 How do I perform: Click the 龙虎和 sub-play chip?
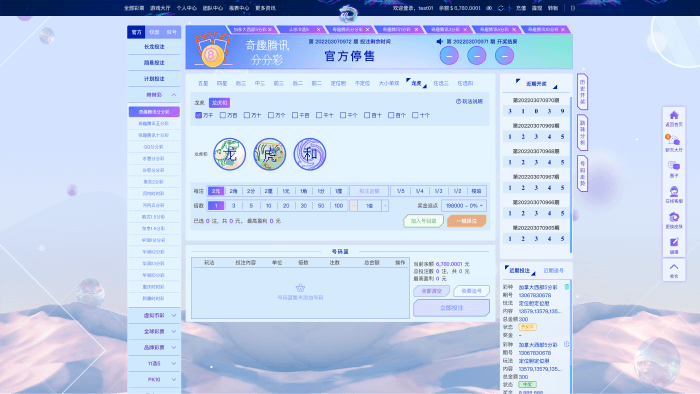click(x=219, y=103)
